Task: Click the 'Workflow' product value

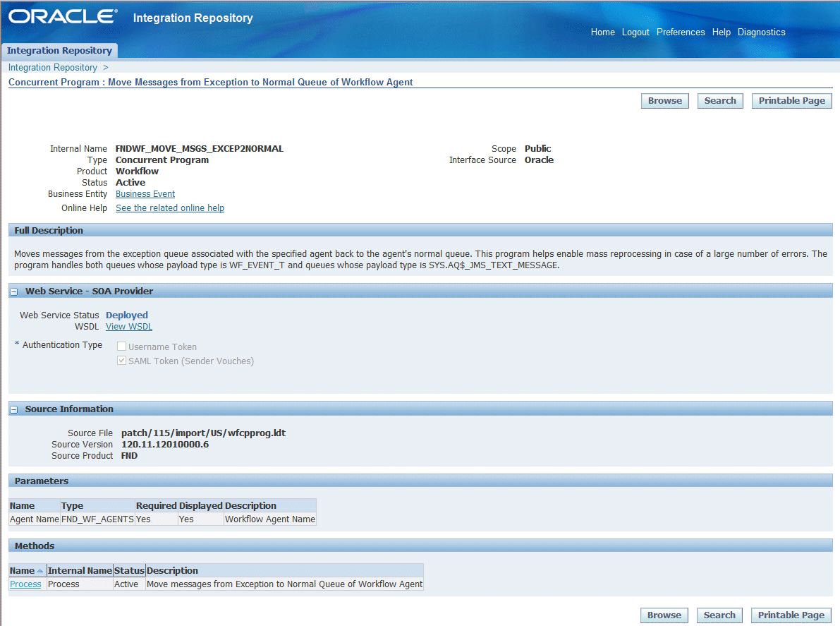Action: 137,171
